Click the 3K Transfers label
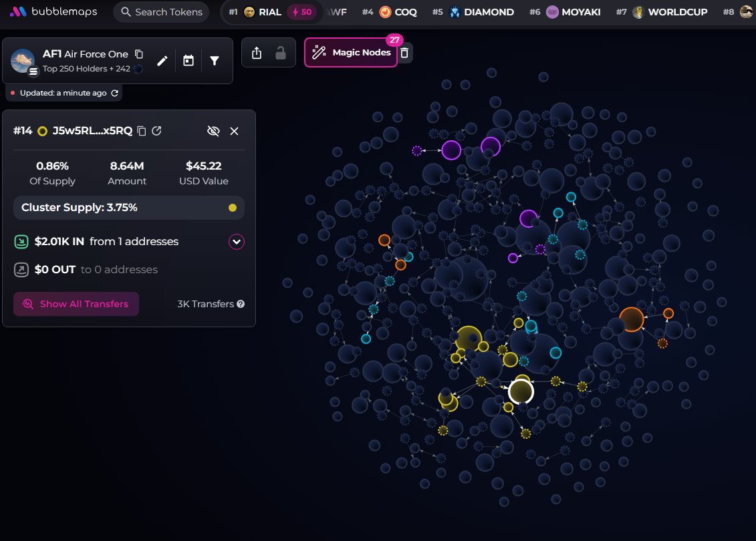This screenshot has height=541, width=756. [205, 304]
